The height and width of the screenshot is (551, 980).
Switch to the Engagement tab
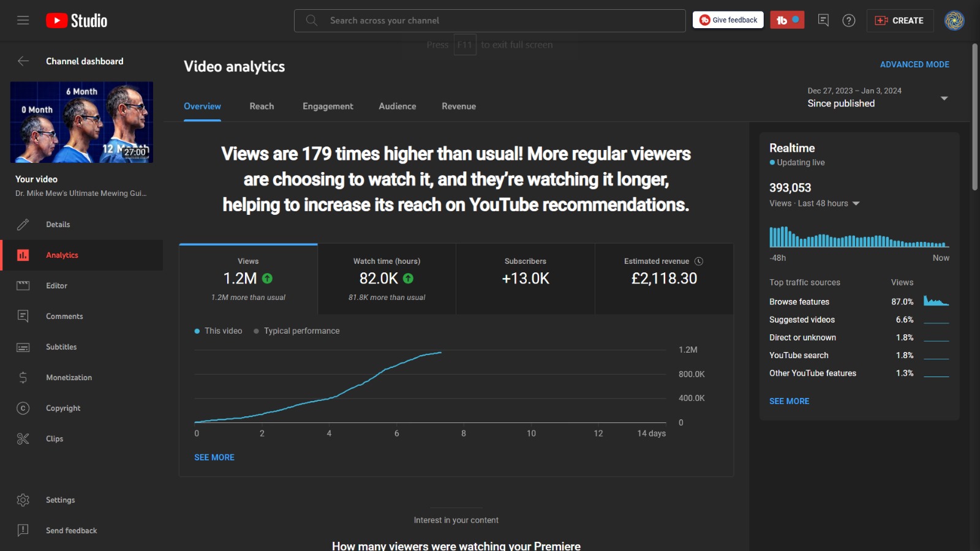coord(328,107)
